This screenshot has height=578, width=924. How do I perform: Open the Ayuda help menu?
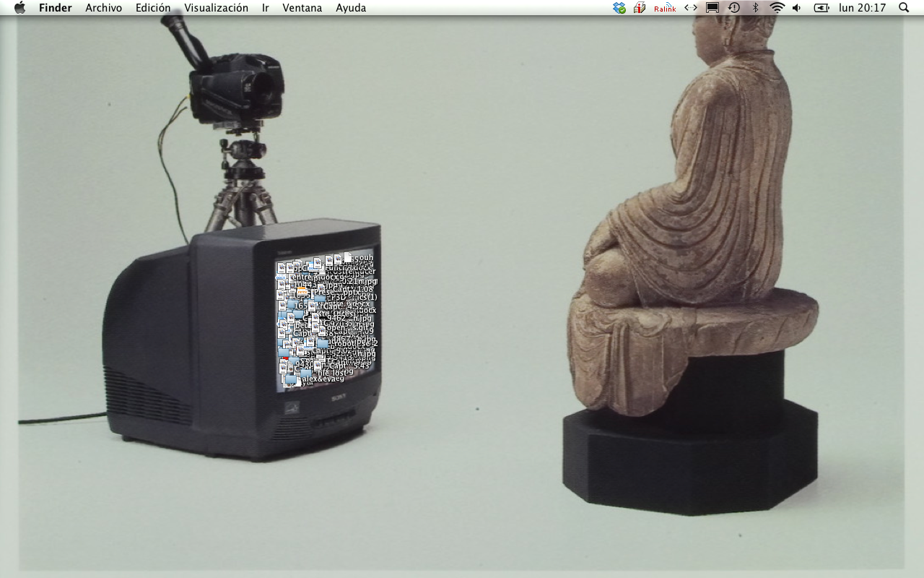[x=351, y=8]
